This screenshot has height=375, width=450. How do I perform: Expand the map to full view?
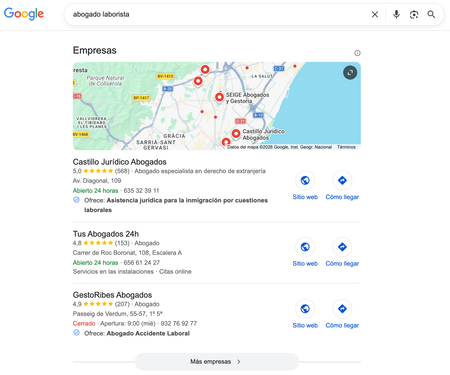(x=350, y=72)
